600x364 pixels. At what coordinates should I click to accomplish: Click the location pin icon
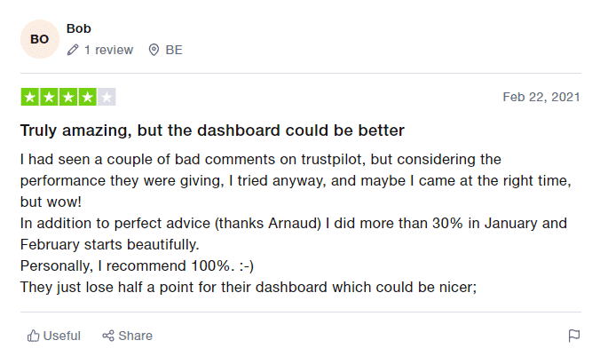coord(154,50)
